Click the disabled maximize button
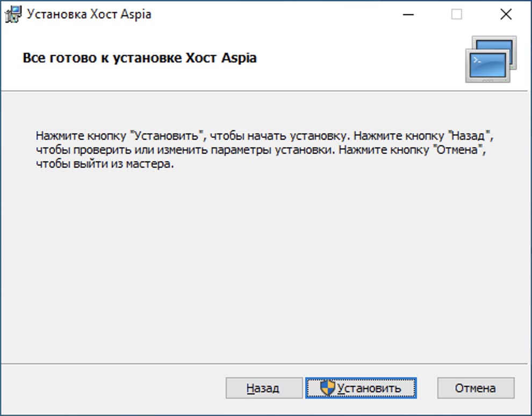The height and width of the screenshot is (416, 532). pos(456,15)
